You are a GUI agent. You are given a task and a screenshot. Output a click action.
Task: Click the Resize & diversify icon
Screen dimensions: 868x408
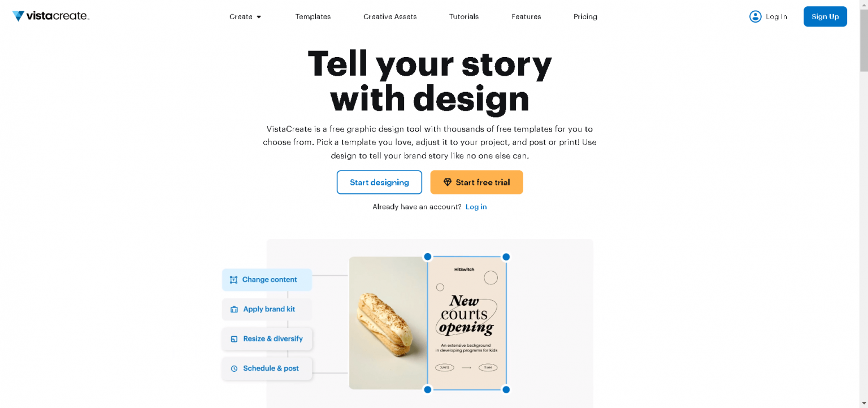coord(234,339)
